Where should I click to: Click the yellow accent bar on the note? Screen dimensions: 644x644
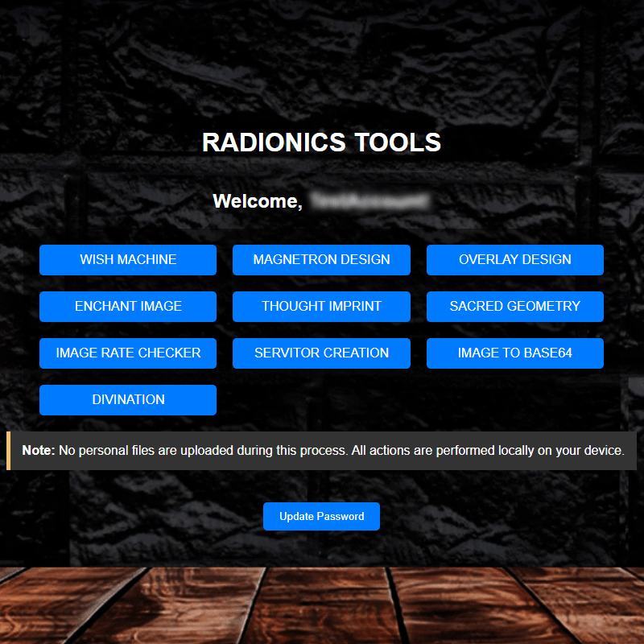click(x=8, y=451)
